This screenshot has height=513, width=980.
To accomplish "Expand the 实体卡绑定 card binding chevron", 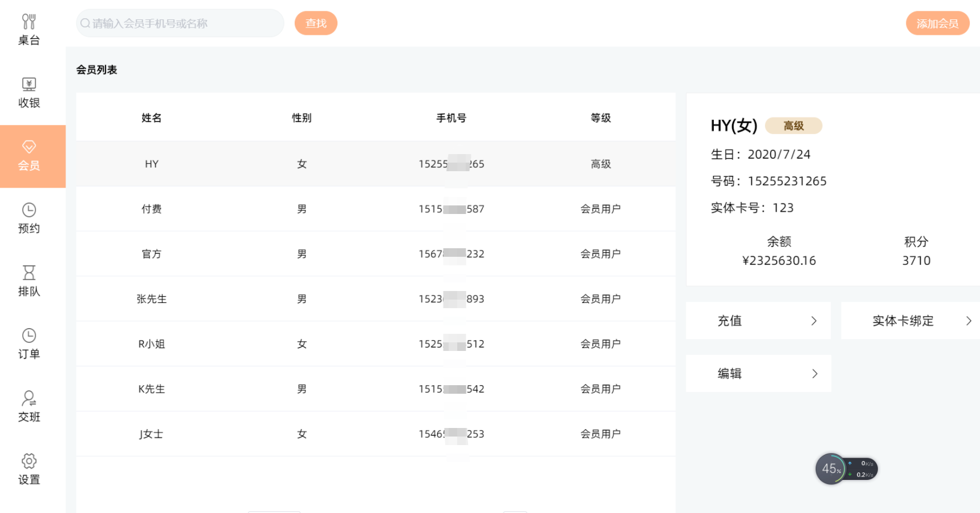I will pyautogui.click(x=968, y=321).
